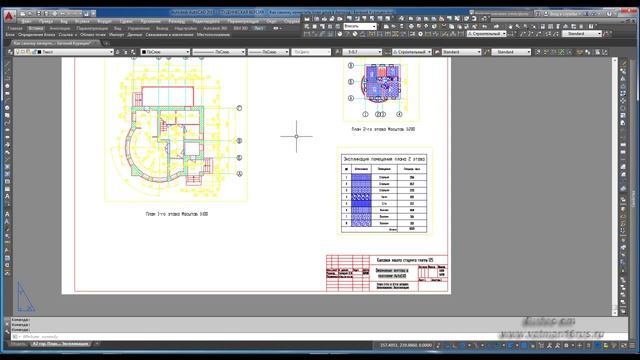Select the Table tool in Draw toolbar
This screenshot has height=360, width=640.
(7, 189)
